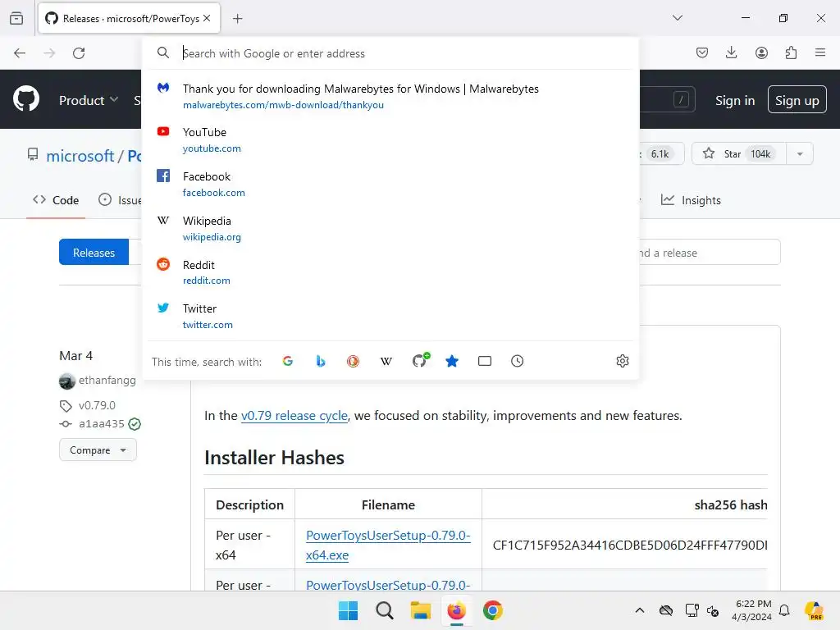This screenshot has width=840, height=630.
Task: Open a new tab with the plus icon
Action: point(237,19)
